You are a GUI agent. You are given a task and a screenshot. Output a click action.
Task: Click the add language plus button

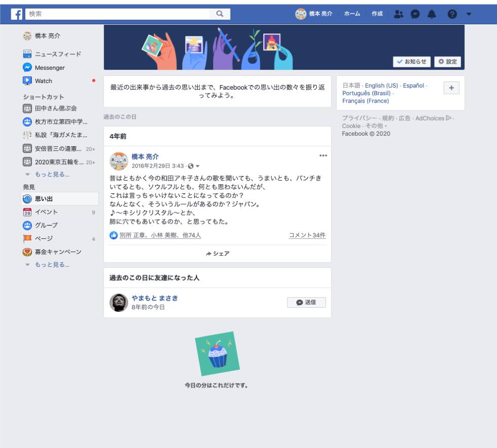point(451,88)
